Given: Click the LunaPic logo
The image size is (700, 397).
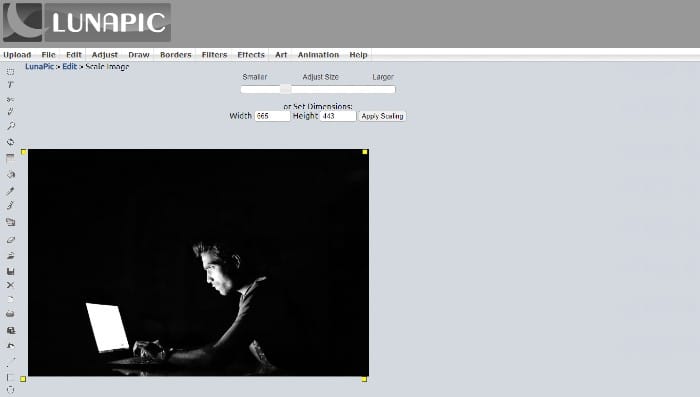Looking at the screenshot, I should point(87,22).
